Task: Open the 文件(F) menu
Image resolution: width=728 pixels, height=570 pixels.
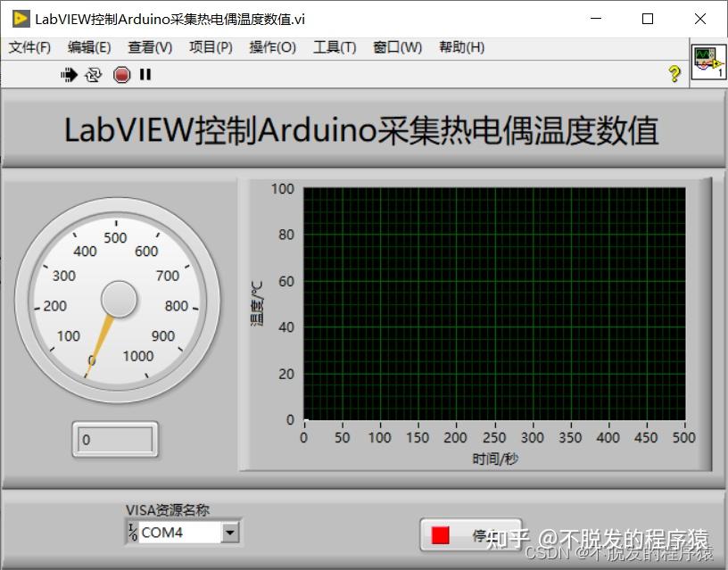Action: point(29,47)
